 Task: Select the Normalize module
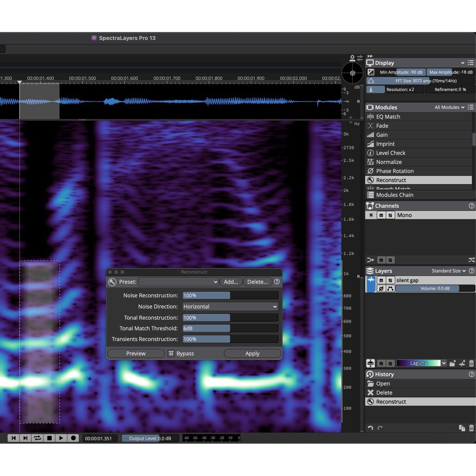(x=418, y=162)
